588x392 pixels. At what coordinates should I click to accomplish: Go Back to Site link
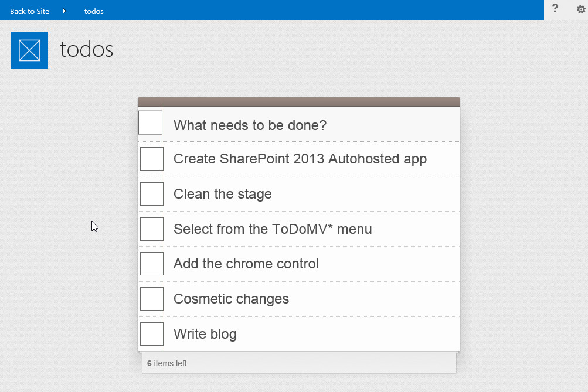(x=30, y=11)
